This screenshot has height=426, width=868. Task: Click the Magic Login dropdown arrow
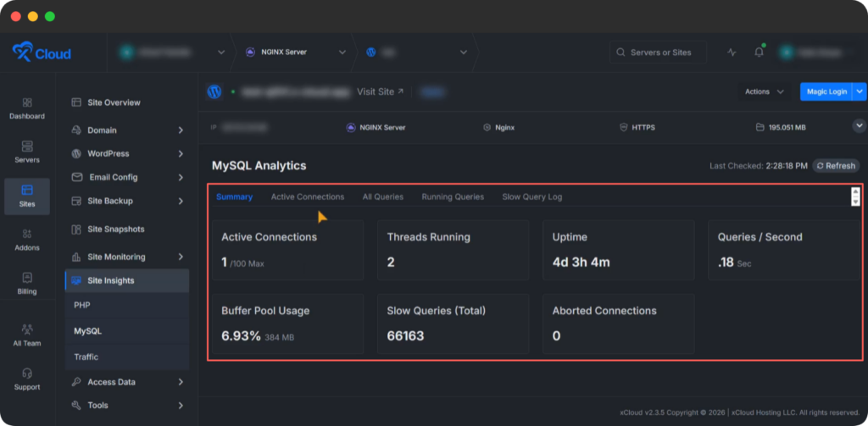(860, 91)
